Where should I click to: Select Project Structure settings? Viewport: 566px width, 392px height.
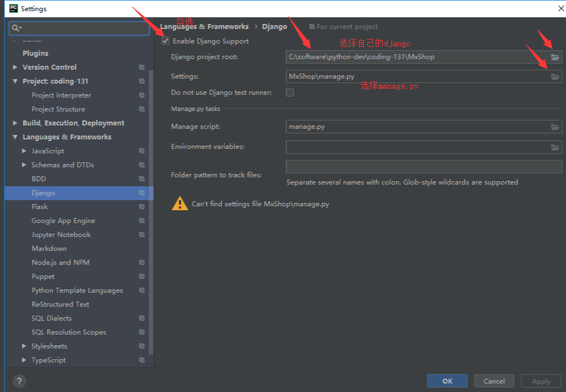(58, 109)
